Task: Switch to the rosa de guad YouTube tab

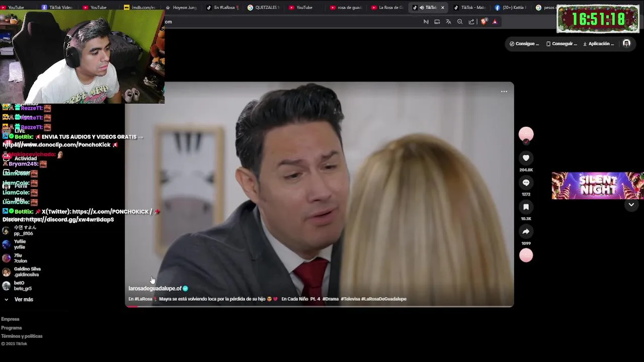Action: (x=345, y=8)
